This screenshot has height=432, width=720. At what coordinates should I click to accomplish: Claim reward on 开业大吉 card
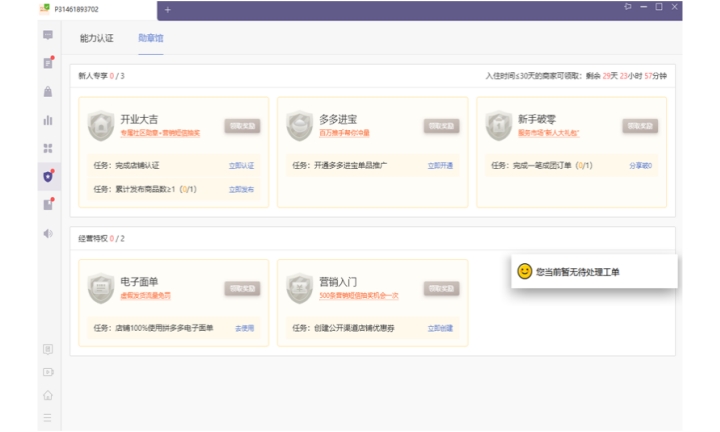(242, 126)
